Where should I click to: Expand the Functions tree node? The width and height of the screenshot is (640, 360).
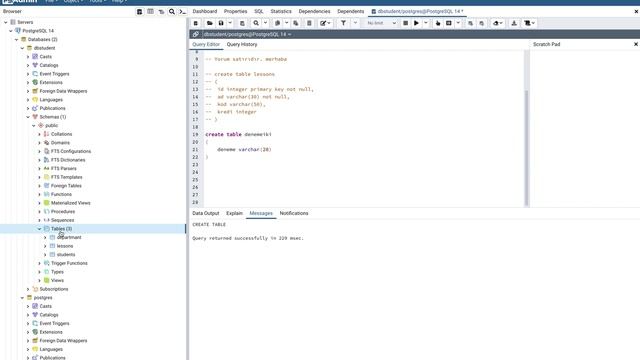click(x=40, y=194)
